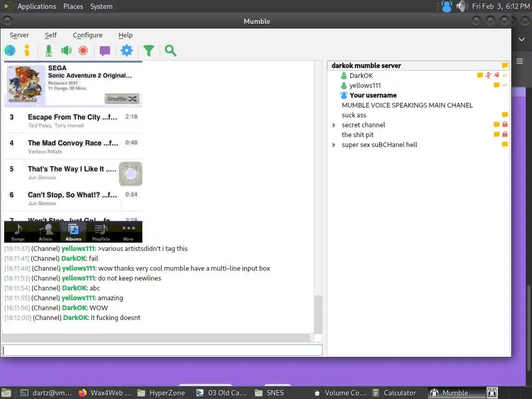Click volume speaker icon in top panel
Image resolution: width=532 pixels, height=399 pixels.
(461, 6)
